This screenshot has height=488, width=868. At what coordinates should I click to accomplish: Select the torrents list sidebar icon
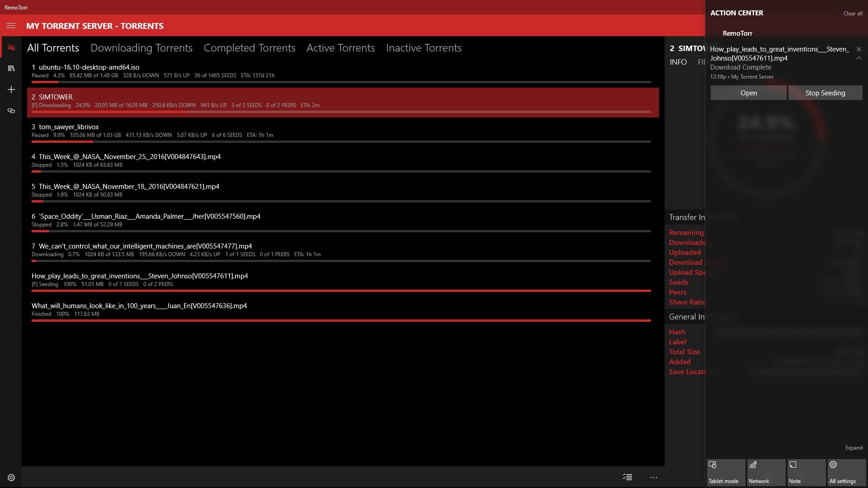coord(11,47)
